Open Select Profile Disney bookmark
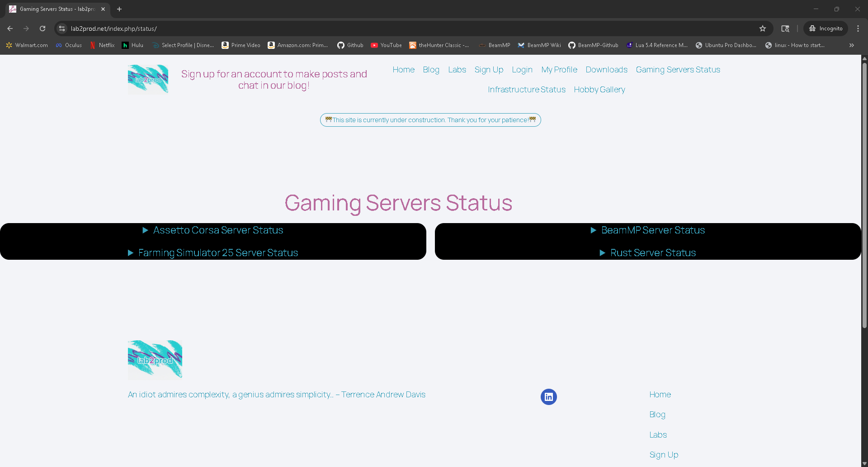 183,45
